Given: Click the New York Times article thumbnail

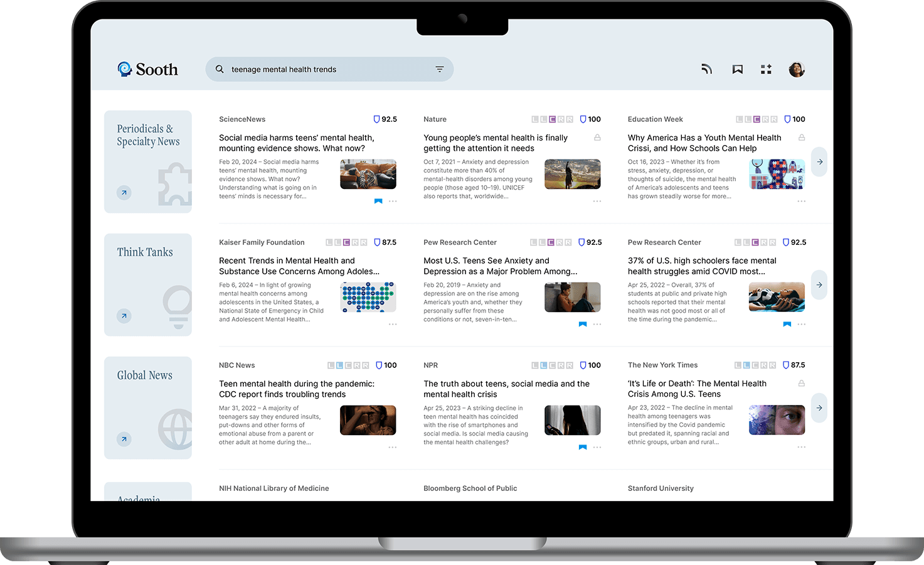Looking at the screenshot, I should pyautogui.click(x=777, y=420).
